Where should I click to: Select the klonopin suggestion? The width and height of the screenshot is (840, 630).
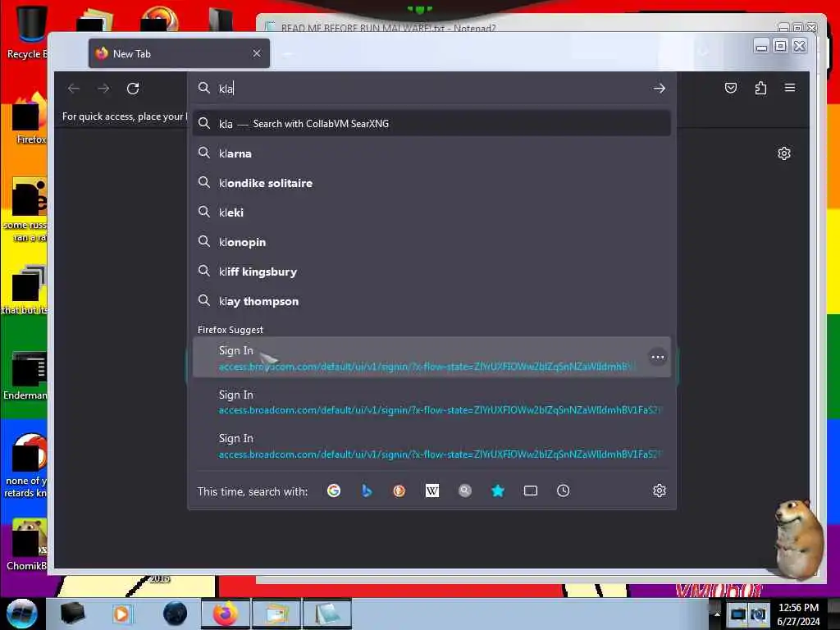tap(431, 242)
